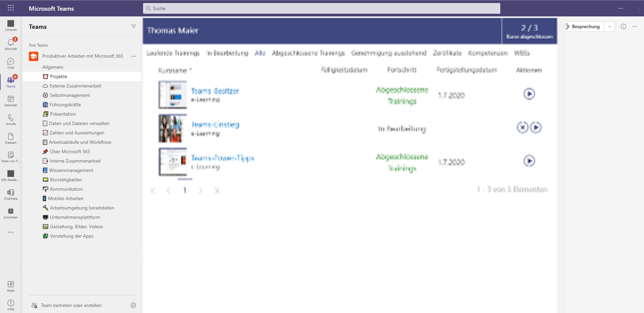Click the channel info icon
Viewport: 644px width, 313px height.
(x=623, y=26)
